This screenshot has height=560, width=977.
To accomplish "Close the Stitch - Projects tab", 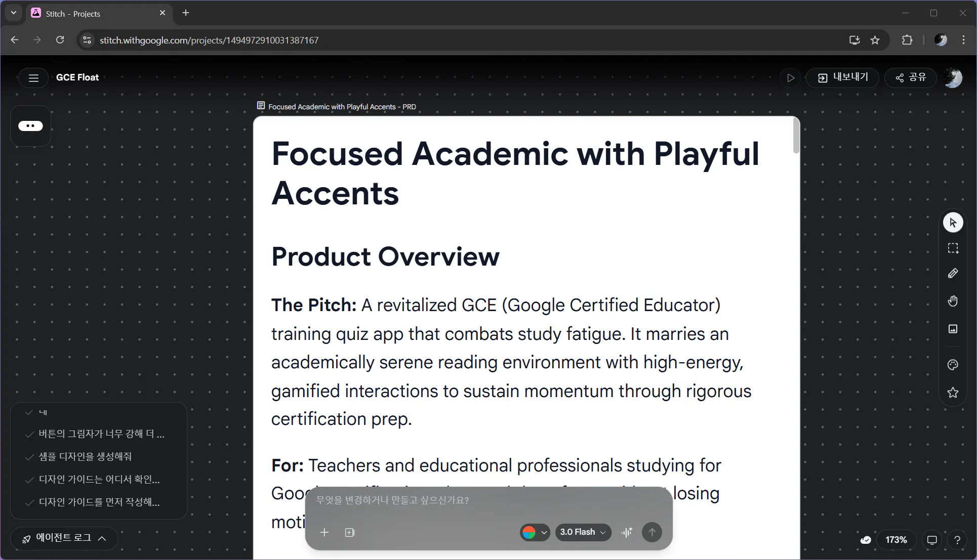I will point(162,13).
